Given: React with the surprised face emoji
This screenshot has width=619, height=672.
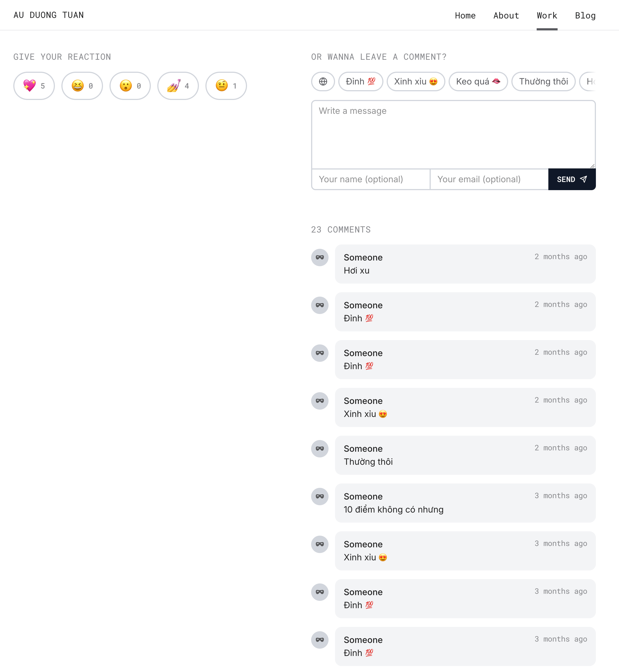Looking at the screenshot, I should 130,86.
